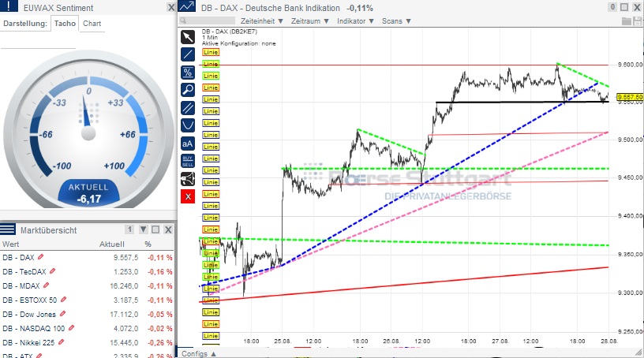Click the -0,05 % change value

click(x=160, y=314)
